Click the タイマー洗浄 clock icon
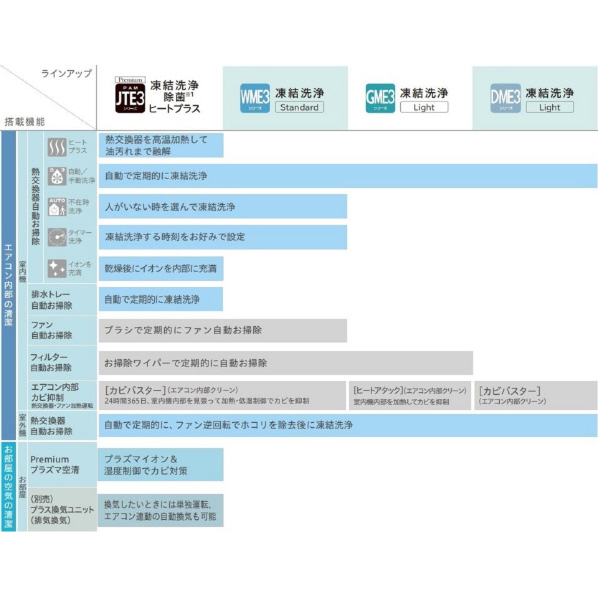Image resolution: width=598 pixels, height=598 pixels. pos(57,237)
